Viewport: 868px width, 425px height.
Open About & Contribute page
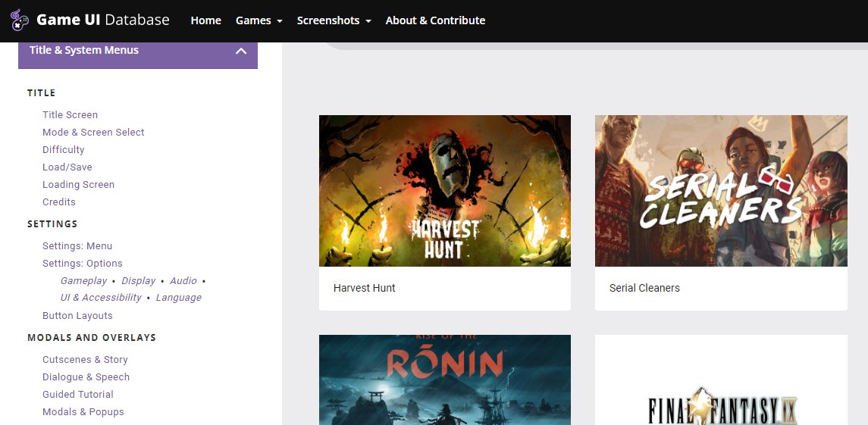click(435, 20)
